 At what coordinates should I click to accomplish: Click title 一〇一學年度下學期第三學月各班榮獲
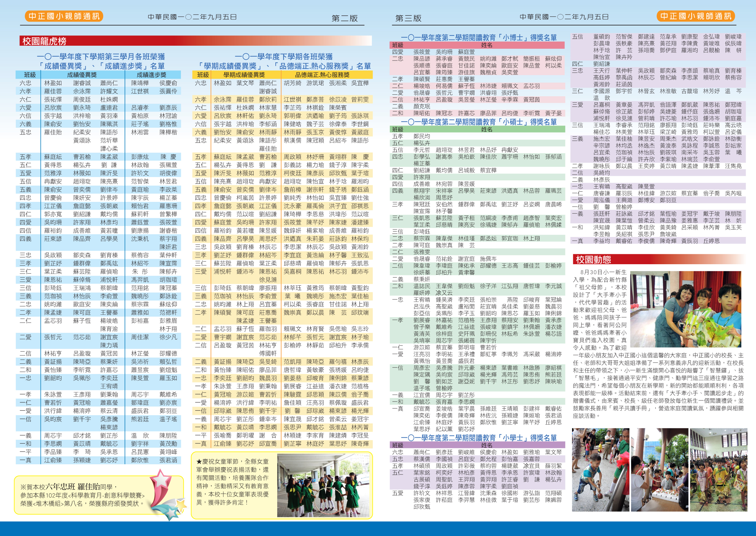click(101, 57)
